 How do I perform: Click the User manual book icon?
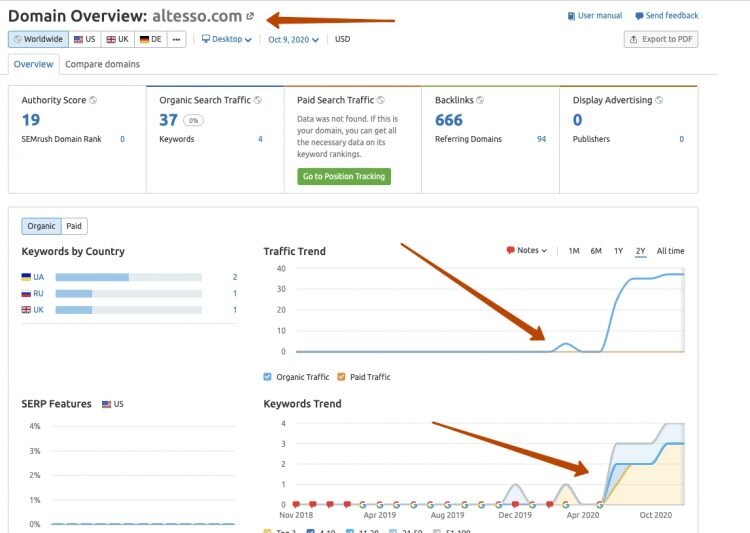571,16
